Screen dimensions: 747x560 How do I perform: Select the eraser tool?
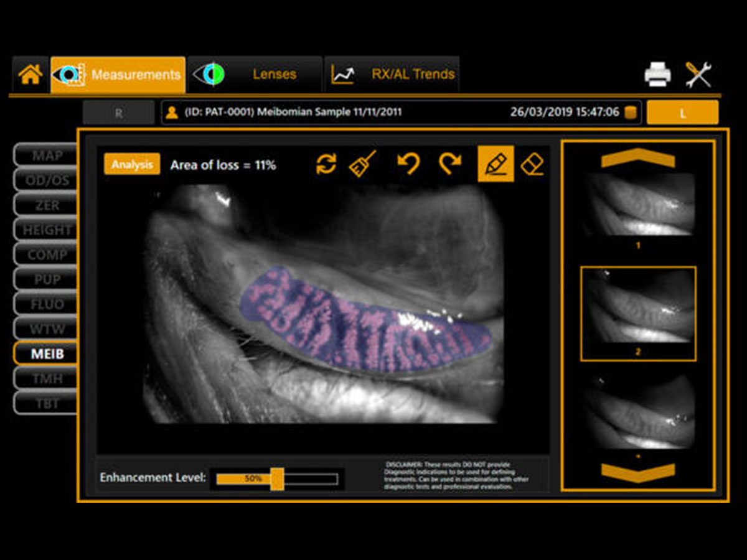point(532,164)
